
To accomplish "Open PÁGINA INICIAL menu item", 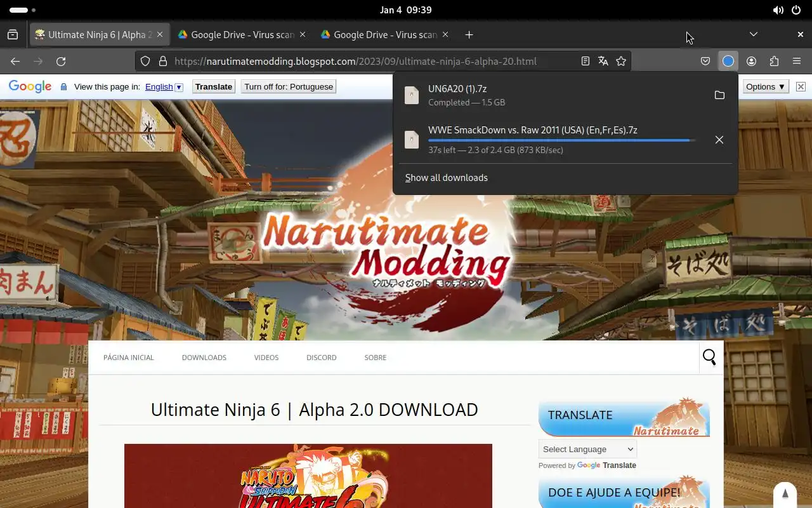I will (x=129, y=358).
